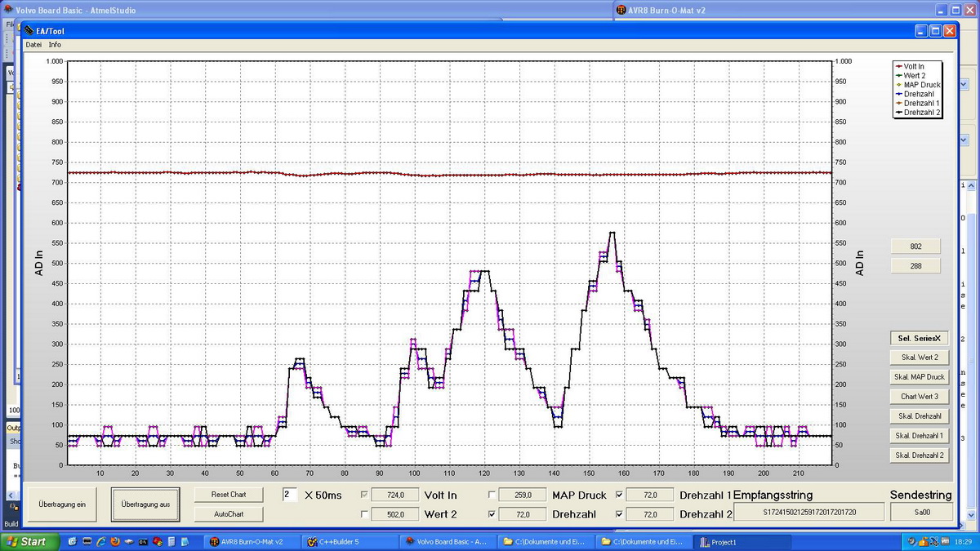
Task: Open the Datei menu
Action: 33,45
